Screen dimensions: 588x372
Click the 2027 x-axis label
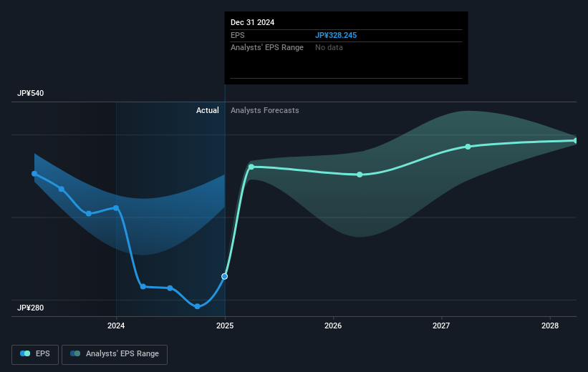tap(441, 325)
